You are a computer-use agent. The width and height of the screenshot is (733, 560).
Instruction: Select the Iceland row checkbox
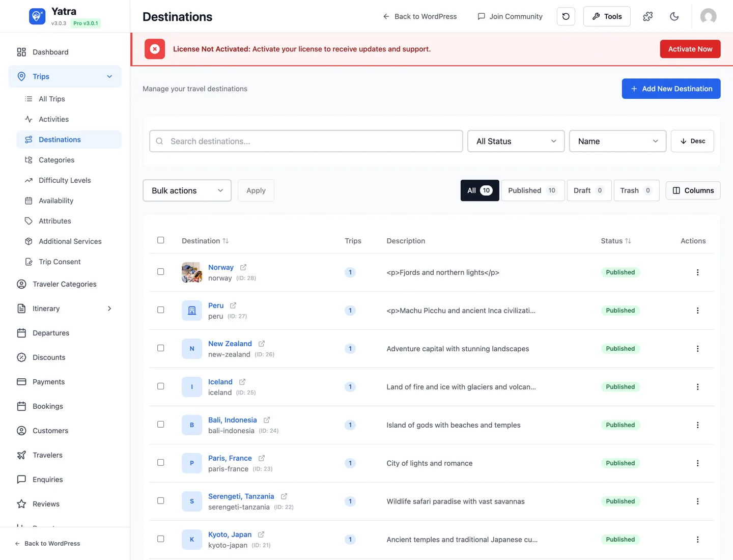pyautogui.click(x=161, y=386)
